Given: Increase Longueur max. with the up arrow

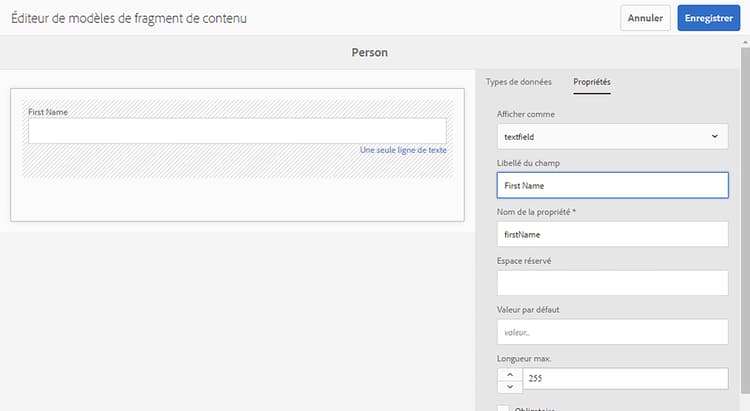Looking at the screenshot, I should click(x=509, y=373).
